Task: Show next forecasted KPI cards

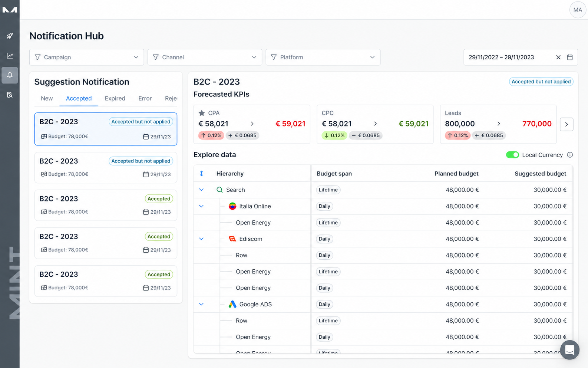Action: [566, 124]
